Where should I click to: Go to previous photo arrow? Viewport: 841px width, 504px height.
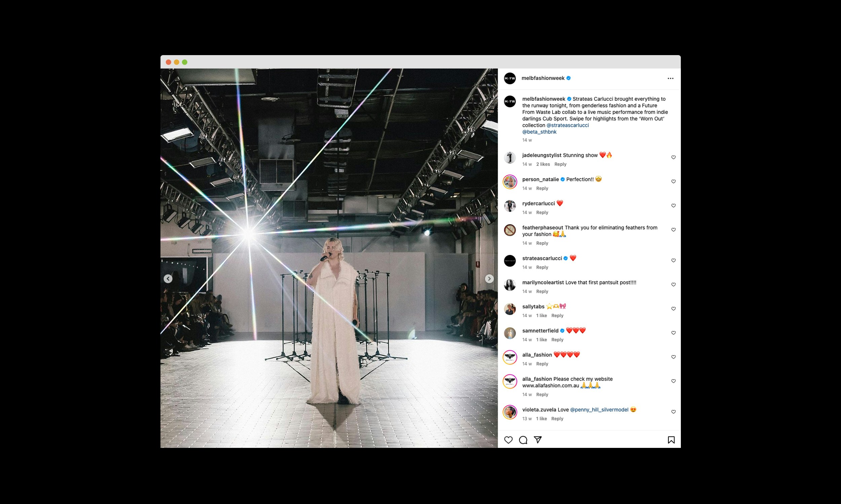(168, 279)
